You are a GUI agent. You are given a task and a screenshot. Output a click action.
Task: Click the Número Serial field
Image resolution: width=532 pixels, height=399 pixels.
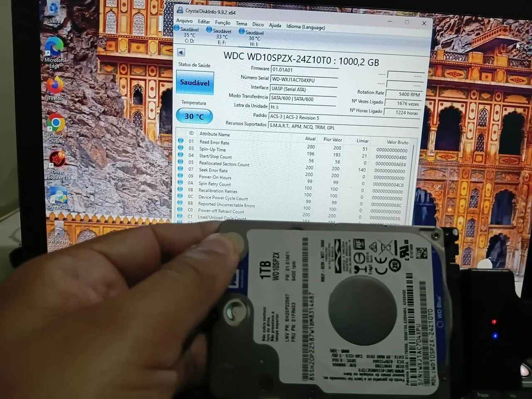point(304,80)
